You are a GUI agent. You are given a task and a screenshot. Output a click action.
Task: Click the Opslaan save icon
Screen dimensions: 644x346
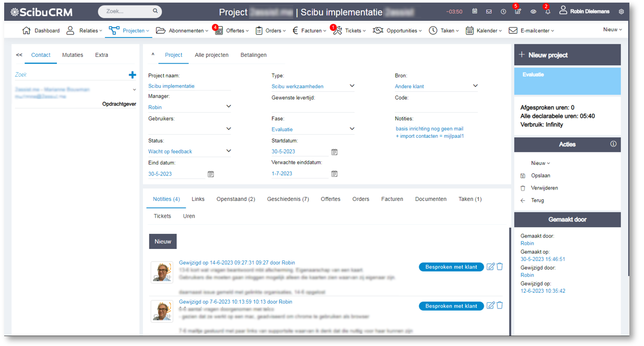pyautogui.click(x=523, y=176)
